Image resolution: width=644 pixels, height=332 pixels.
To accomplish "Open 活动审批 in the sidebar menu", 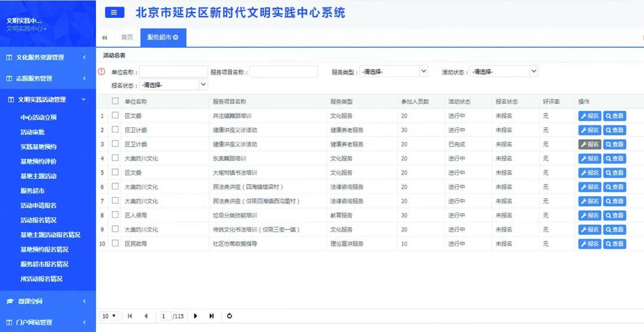I will tap(33, 132).
